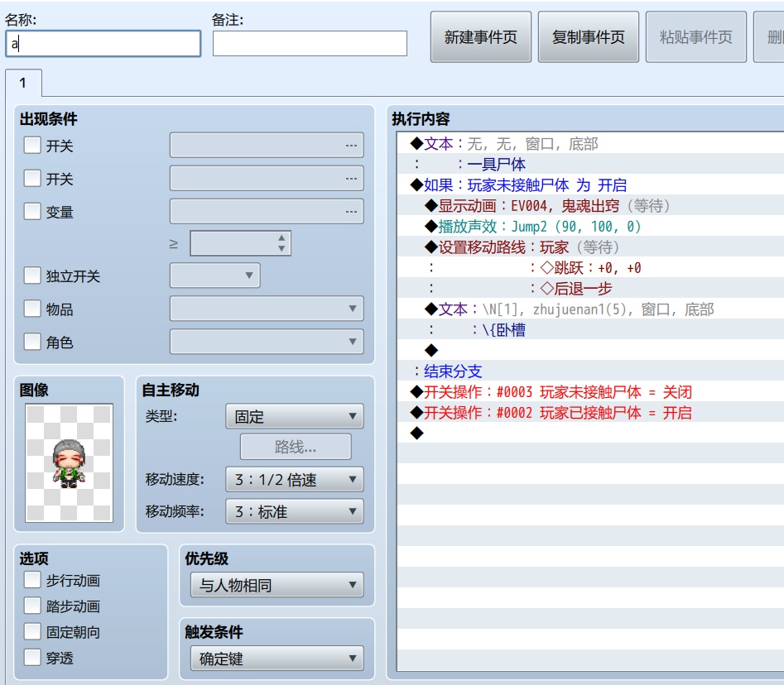Open the 优先级 dropdown
This screenshot has width=784, height=685.
pyautogui.click(x=277, y=585)
